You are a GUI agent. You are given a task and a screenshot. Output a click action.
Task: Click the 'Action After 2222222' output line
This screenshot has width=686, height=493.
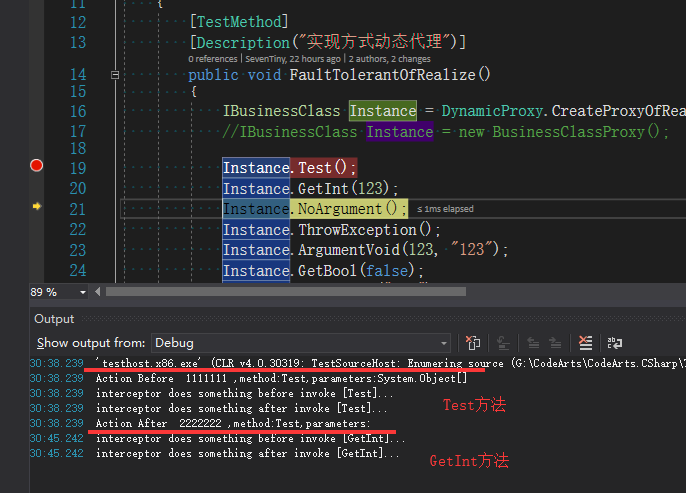point(233,423)
